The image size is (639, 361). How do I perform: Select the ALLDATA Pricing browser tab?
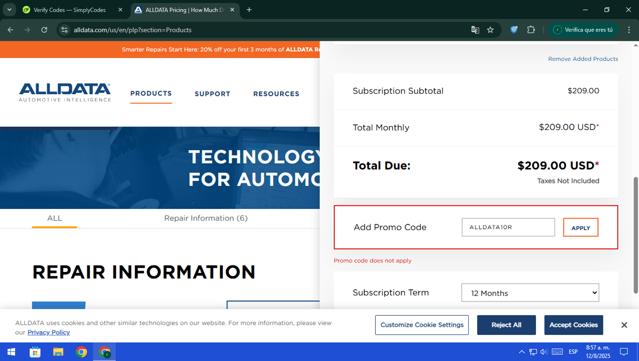coord(184,10)
